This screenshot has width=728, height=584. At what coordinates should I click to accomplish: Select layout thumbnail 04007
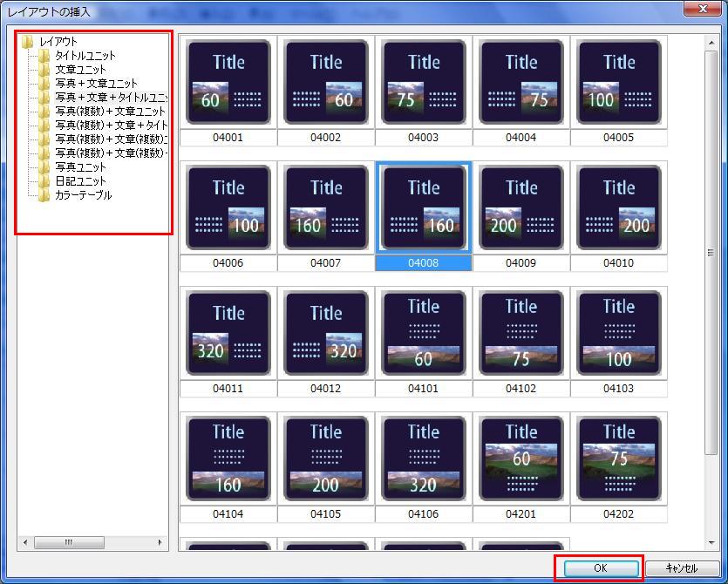coord(326,207)
